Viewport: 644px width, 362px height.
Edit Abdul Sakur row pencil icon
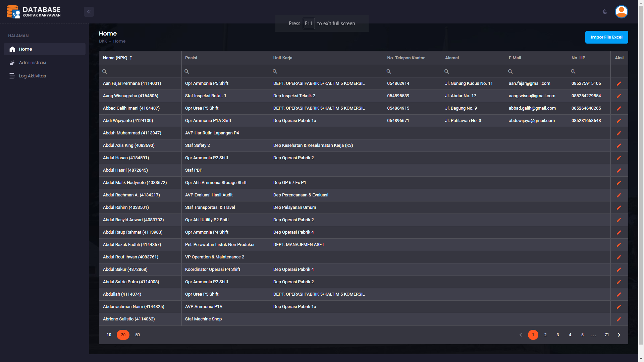[x=619, y=270]
